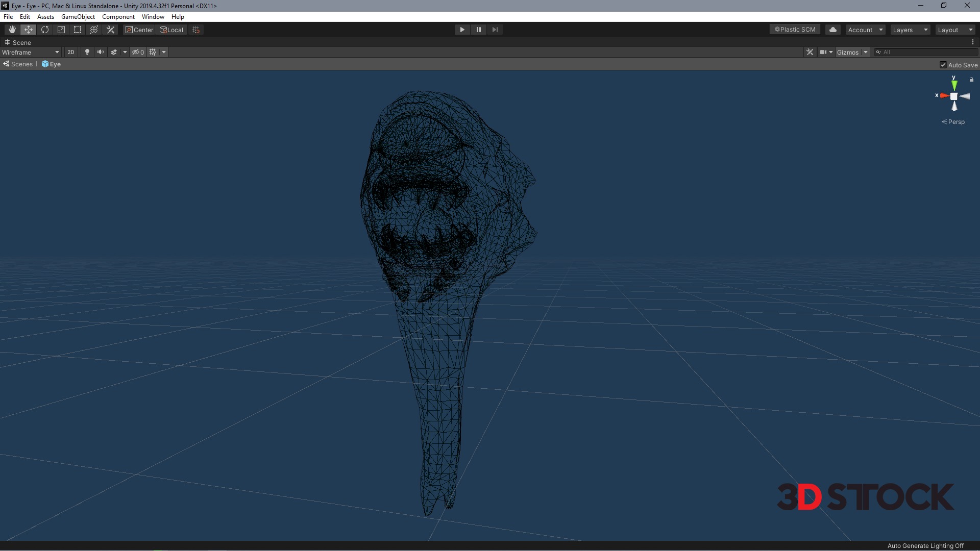Open the Wireframe draw mode dropdown

[31, 52]
